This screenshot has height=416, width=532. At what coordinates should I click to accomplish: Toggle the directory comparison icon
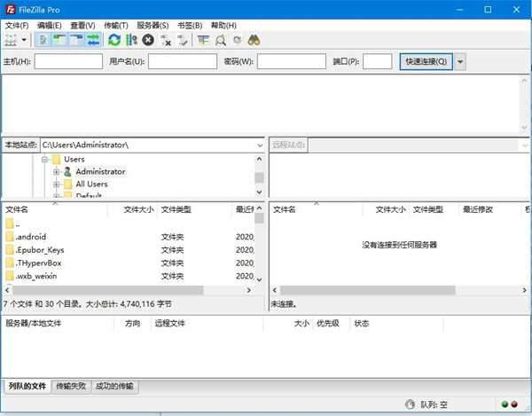[221, 40]
